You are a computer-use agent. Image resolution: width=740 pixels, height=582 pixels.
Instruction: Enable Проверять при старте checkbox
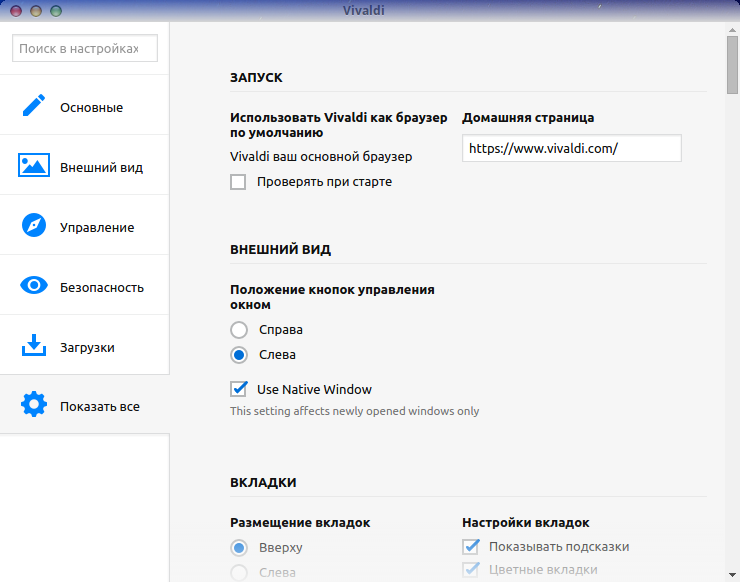click(x=238, y=182)
